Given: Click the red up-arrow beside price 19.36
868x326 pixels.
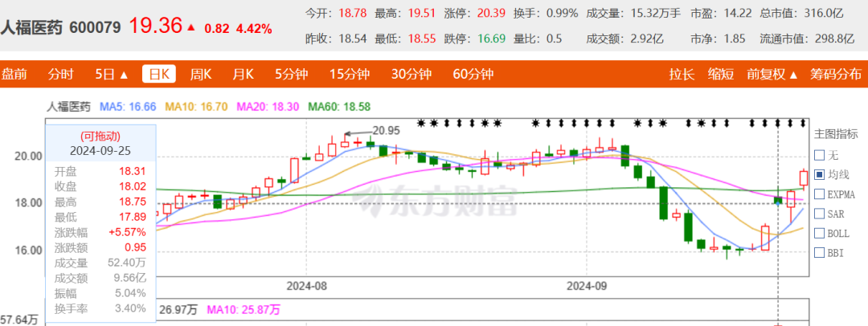Looking at the screenshot, I should [x=190, y=28].
